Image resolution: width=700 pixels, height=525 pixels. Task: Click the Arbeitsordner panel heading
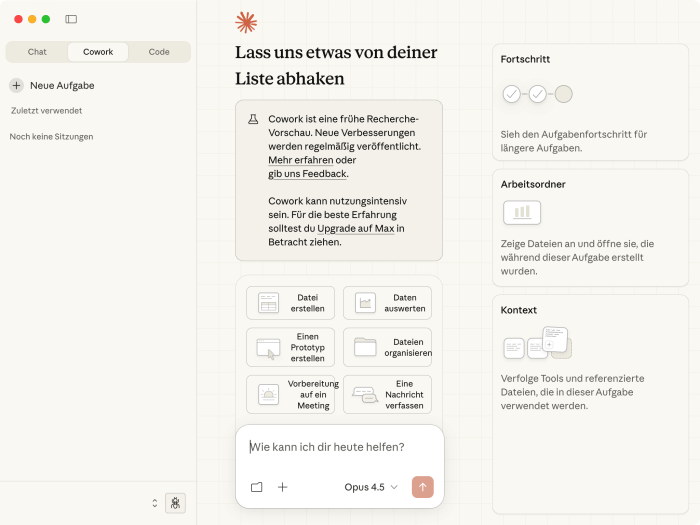(533, 184)
